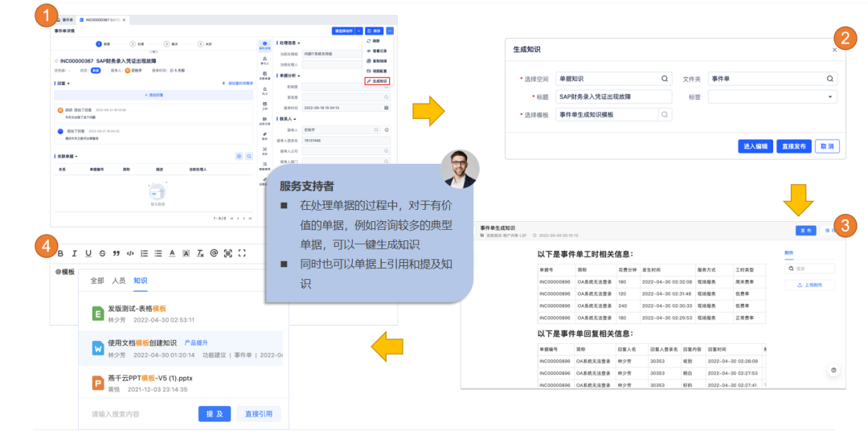This screenshot has height=443, width=868.
Task: Click the 直接引用 button
Action: [x=259, y=414]
